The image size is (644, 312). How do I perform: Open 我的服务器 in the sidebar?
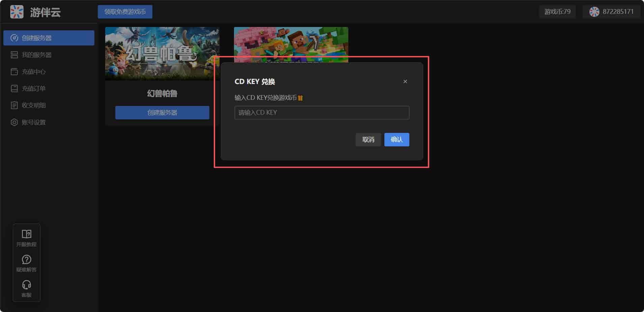pos(36,55)
